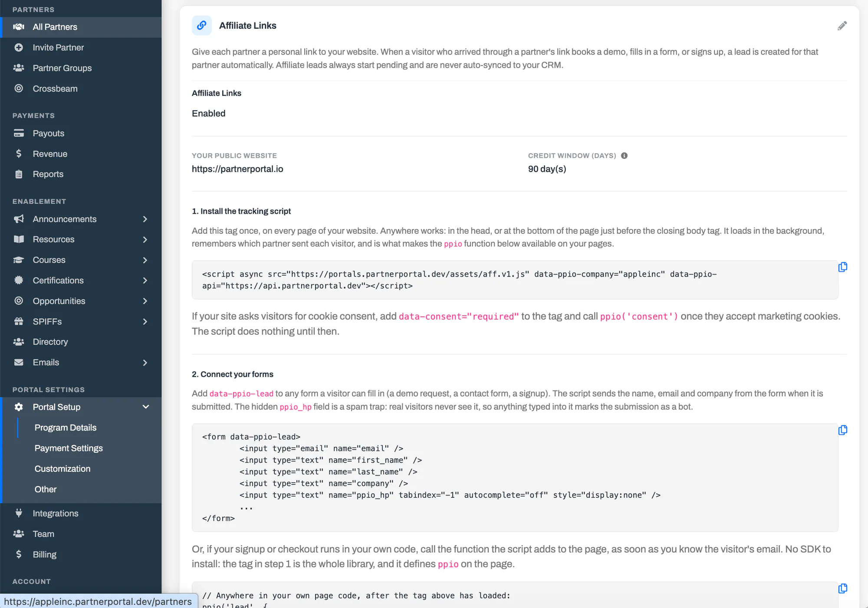Expand the Resources submenu chevron
The height and width of the screenshot is (608, 868).
pyautogui.click(x=145, y=239)
